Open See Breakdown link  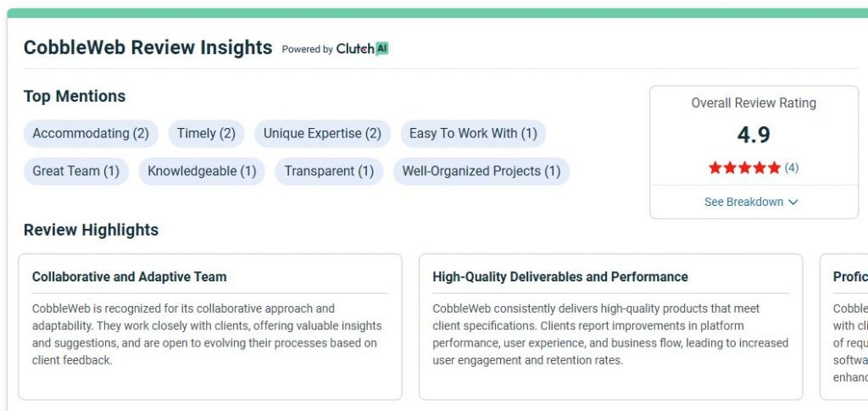[x=743, y=202]
